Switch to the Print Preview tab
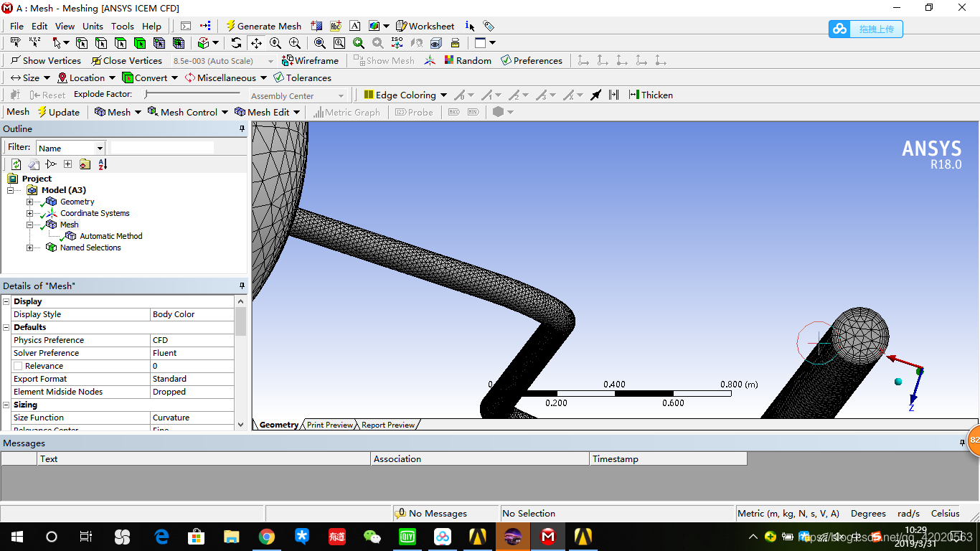The image size is (980, 551). point(329,425)
